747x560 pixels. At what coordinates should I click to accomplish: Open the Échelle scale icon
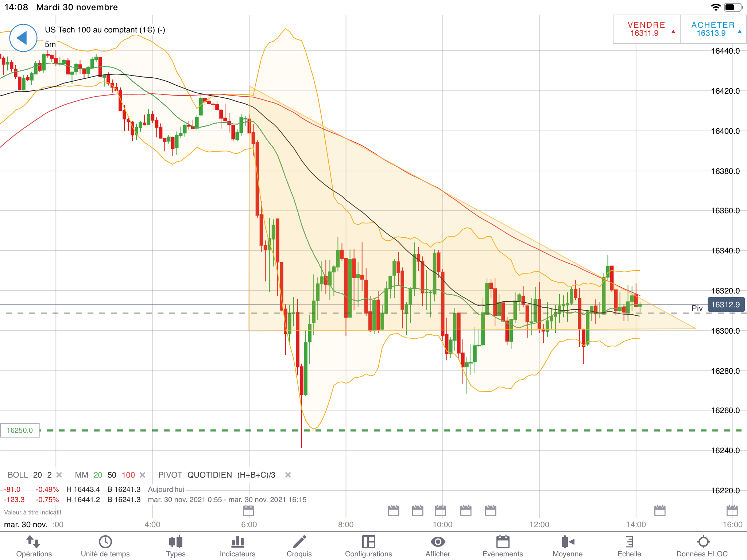629,542
